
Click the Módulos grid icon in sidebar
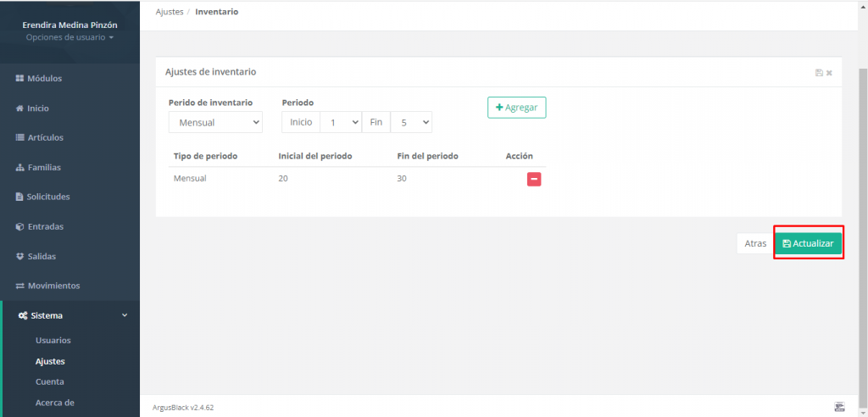[x=20, y=79]
